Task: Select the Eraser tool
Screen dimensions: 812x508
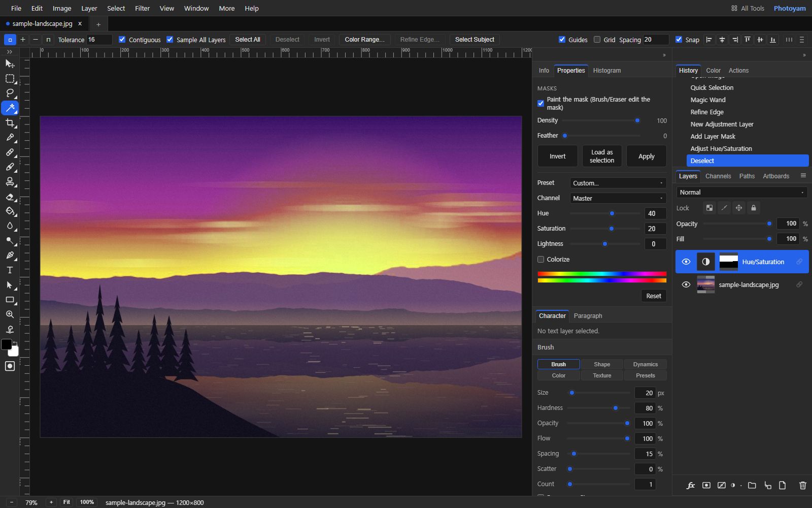Action: point(10,196)
